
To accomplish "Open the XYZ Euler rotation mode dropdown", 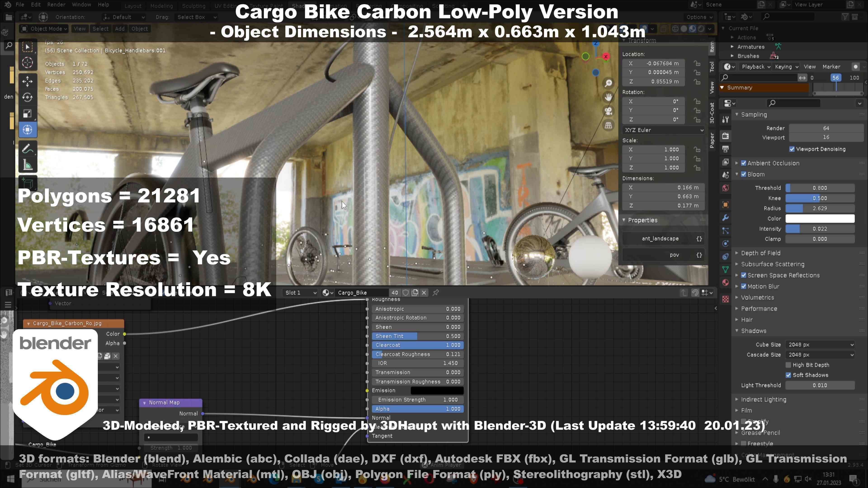I will coord(663,130).
